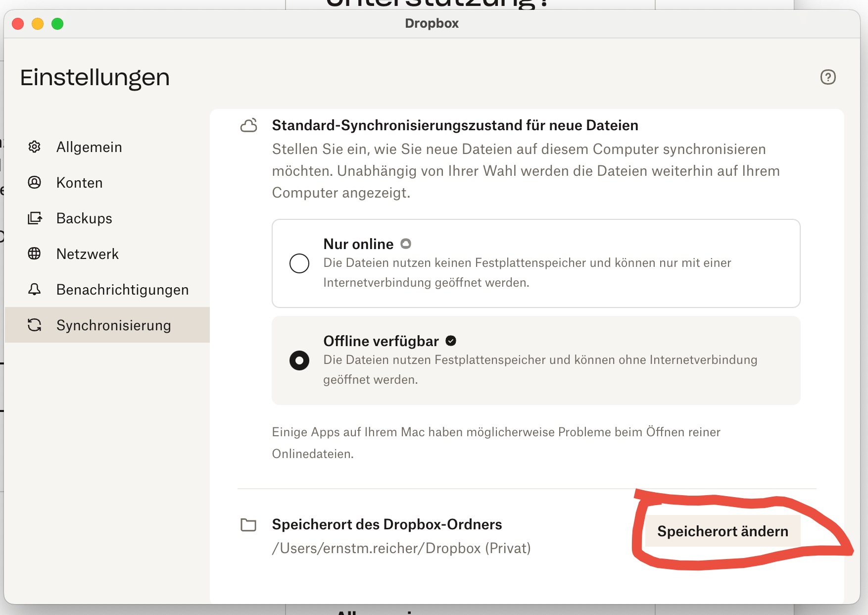Close the Dropbox settings window
Viewport: 868px width, 615px height.
pyautogui.click(x=18, y=24)
